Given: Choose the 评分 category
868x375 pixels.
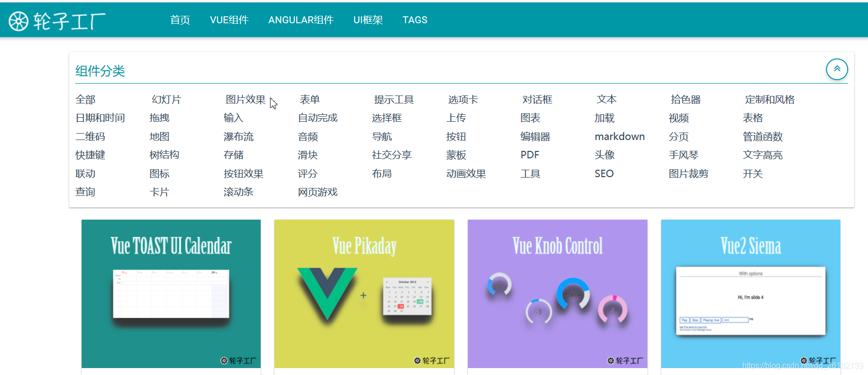Looking at the screenshot, I should tap(308, 174).
